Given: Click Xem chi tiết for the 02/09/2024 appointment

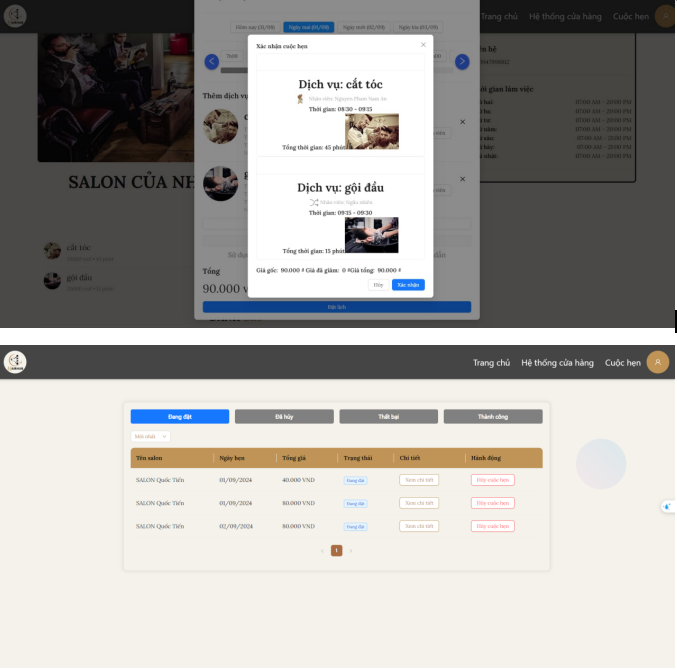Looking at the screenshot, I should pyautogui.click(x=419, y=526).
